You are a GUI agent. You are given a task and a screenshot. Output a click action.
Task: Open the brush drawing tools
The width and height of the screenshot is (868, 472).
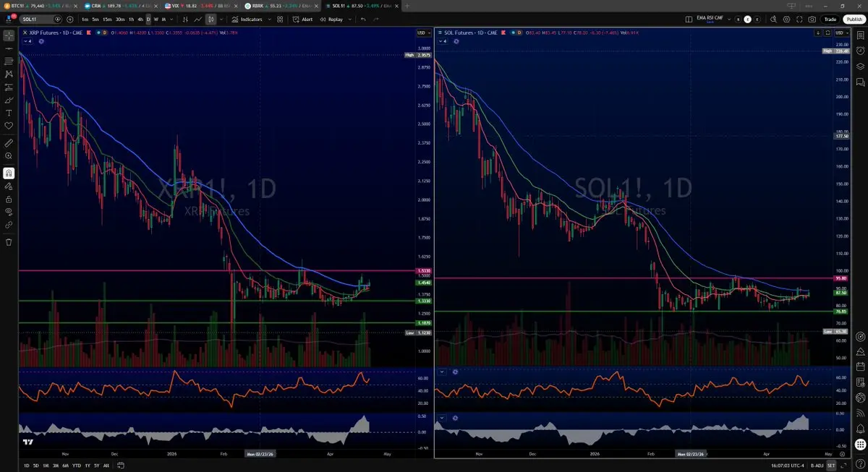tap(9, 100)
